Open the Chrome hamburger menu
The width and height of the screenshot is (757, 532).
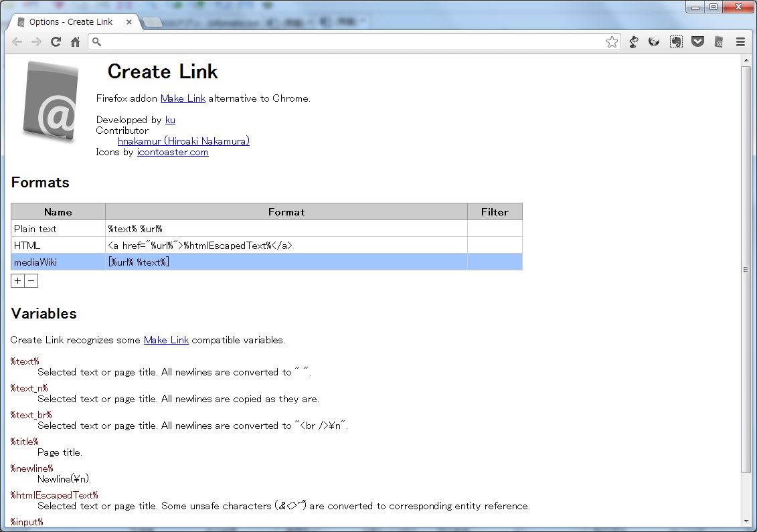[740, 42]
